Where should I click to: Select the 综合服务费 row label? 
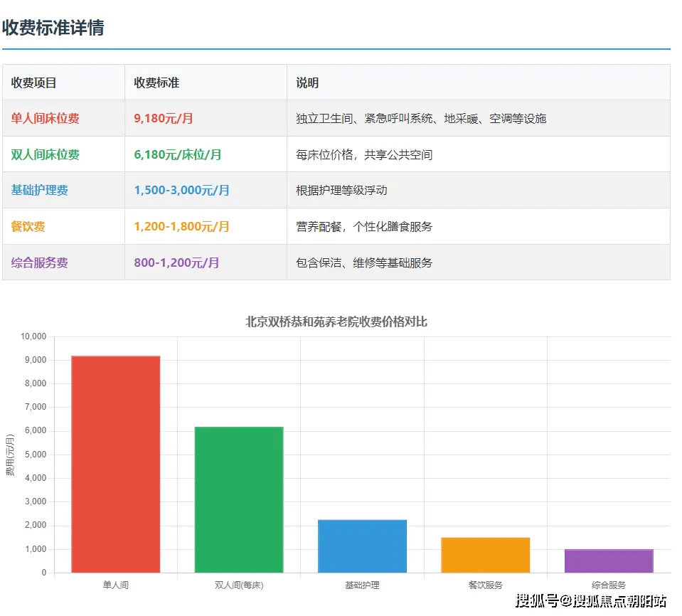(x=40, y=262)
